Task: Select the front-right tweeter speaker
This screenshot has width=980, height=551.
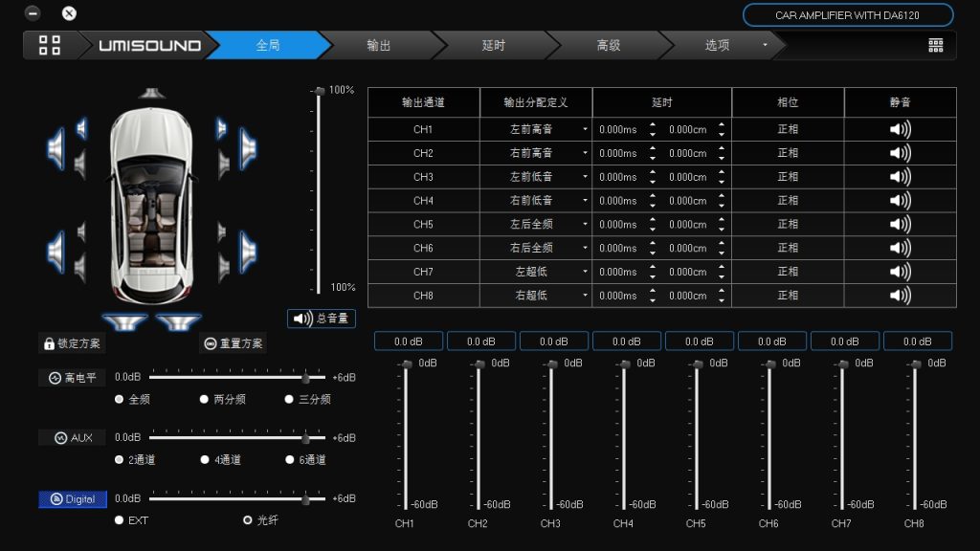Action: (221, 129)
